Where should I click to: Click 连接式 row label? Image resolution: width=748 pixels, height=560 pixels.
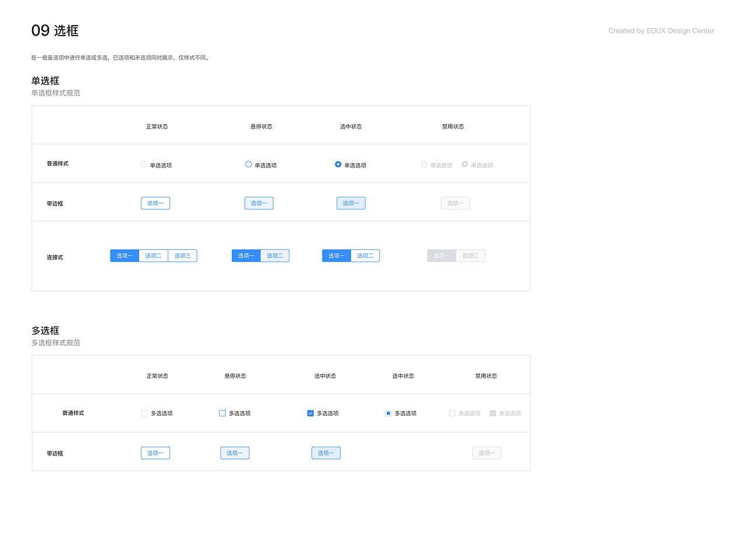pos(55,258)
